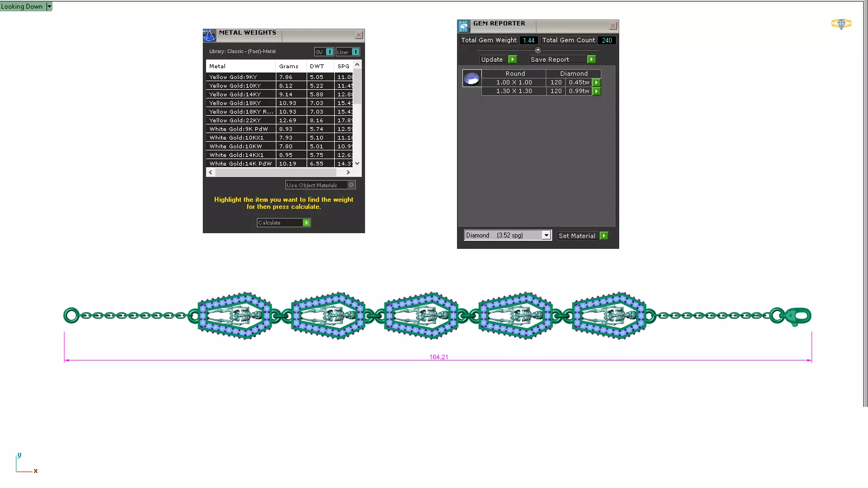Toggle the User library switch
Image resolution: width=868 pixels, height=488 pixels.
[x=355, y=52]
